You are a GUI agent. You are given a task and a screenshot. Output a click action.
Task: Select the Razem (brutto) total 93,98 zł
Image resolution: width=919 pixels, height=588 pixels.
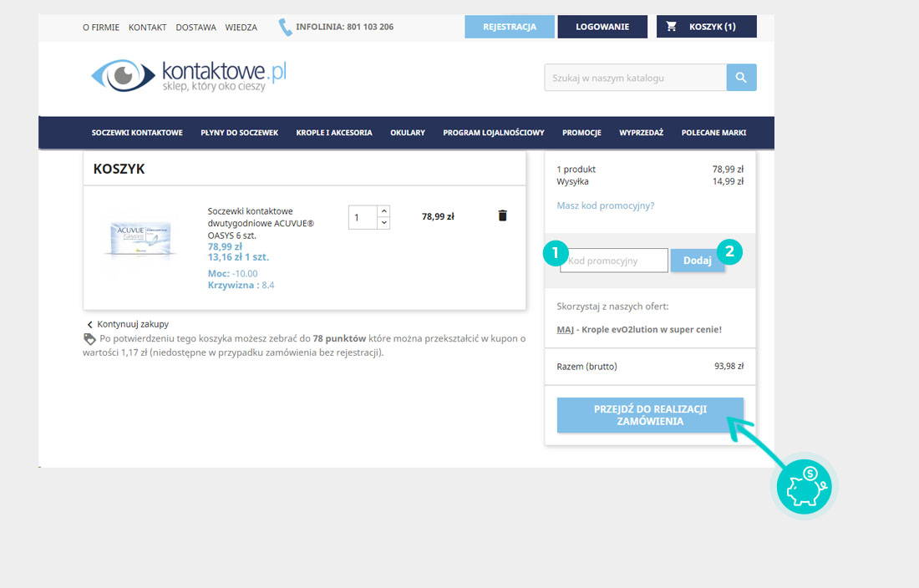[x=729, y=366]
